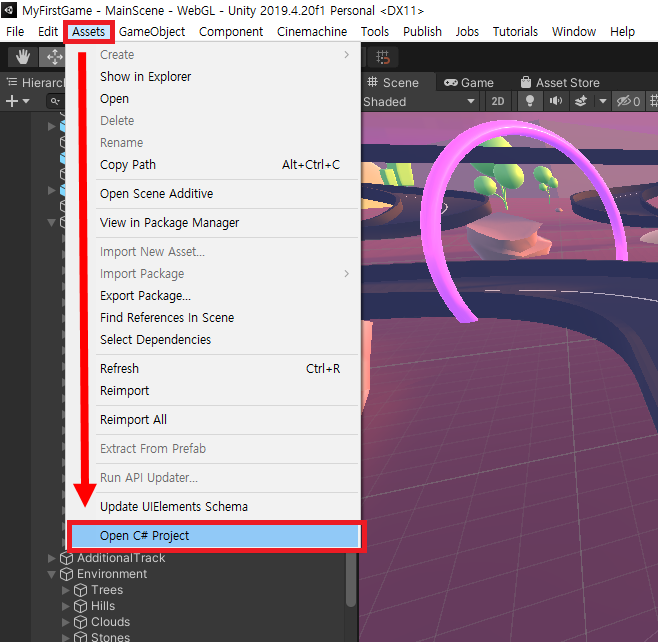Open the Tutorials menu
This screenshot has height=642, width=658.
tap(515, 32)
